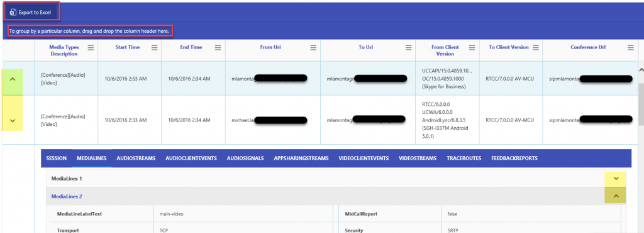Expand the MediaLines 1 section
The width and height of the screenshot is (644, 233).
(616, 178)
